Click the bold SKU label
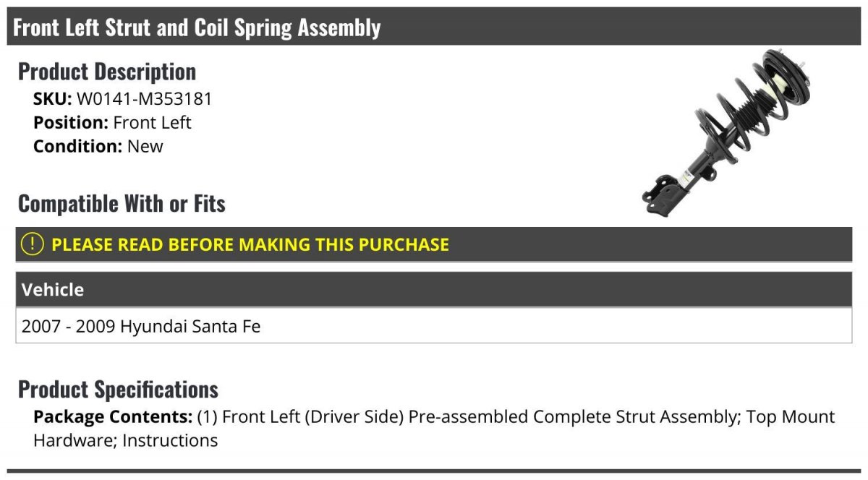Viewport: 868px width, 480px height. [x=52, y=98]
